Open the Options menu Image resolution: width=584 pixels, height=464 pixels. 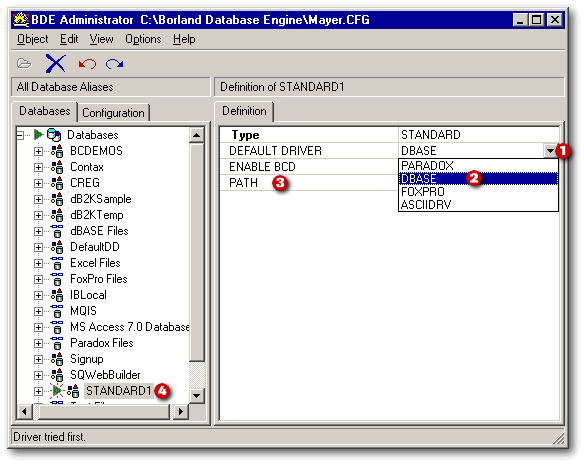tap(143, 39)
